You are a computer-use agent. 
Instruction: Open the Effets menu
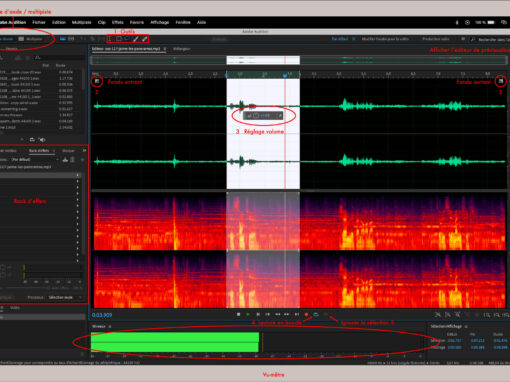click(x=118, y=22)
